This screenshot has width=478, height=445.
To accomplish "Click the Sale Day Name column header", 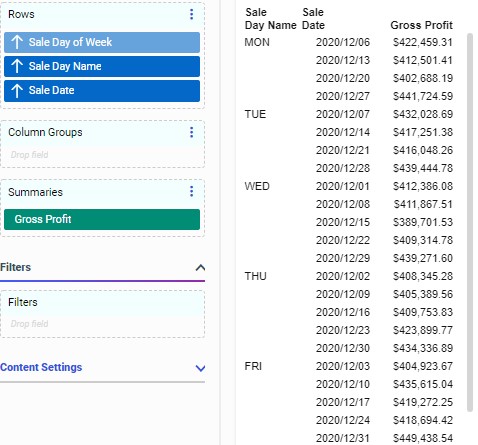I will tap(271, 19).
